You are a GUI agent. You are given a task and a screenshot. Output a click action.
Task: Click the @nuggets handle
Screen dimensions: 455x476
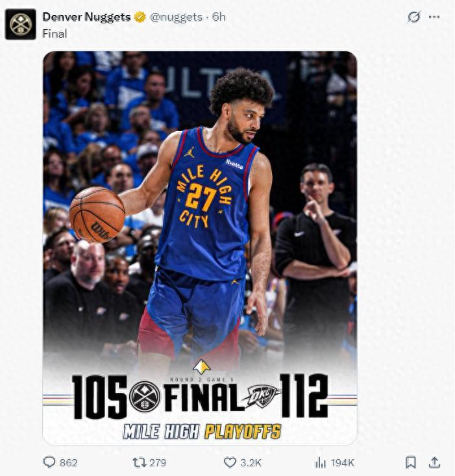(x=177, y=17)
